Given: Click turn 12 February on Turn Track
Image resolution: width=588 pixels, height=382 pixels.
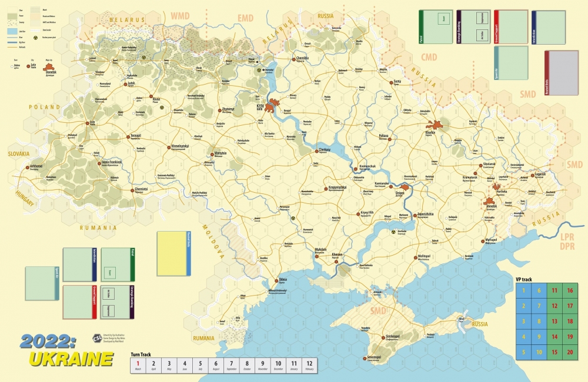Looking at the screenshot, I should [x=309, y=366].
